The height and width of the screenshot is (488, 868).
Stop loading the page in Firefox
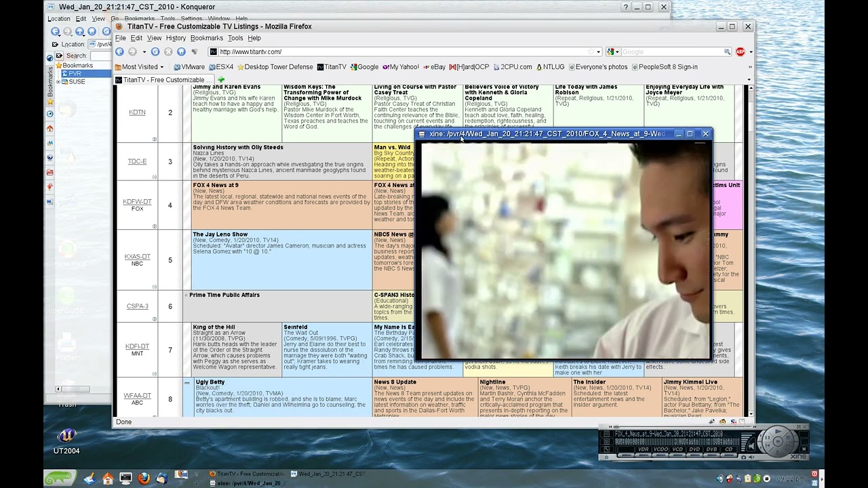(x=168, y=52)
